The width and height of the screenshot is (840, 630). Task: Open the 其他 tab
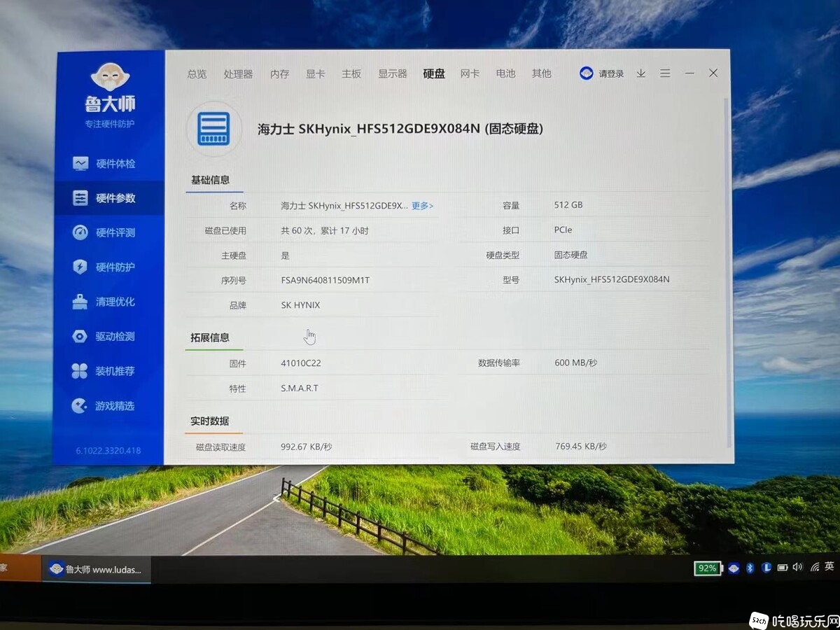(x=542, y=73)
